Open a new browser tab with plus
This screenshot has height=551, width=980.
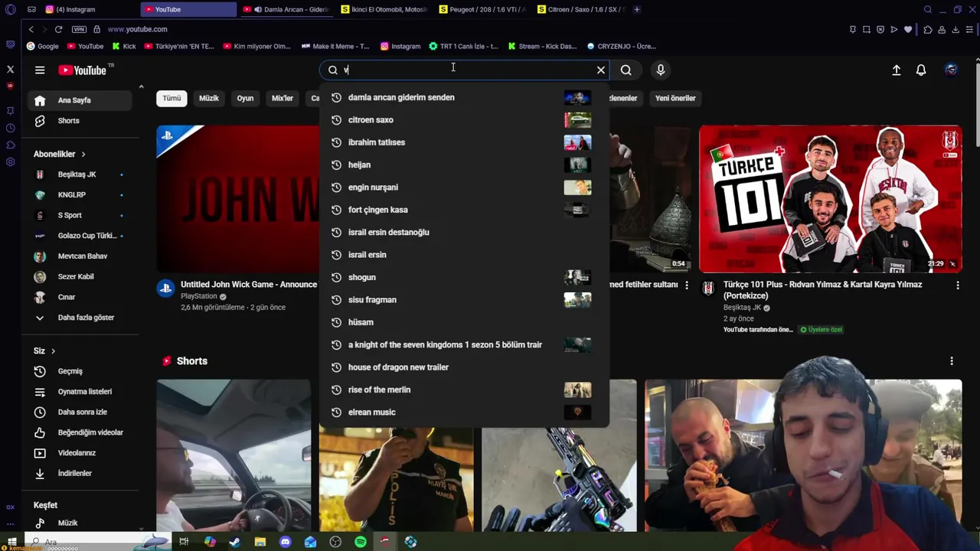pos(637,9)
